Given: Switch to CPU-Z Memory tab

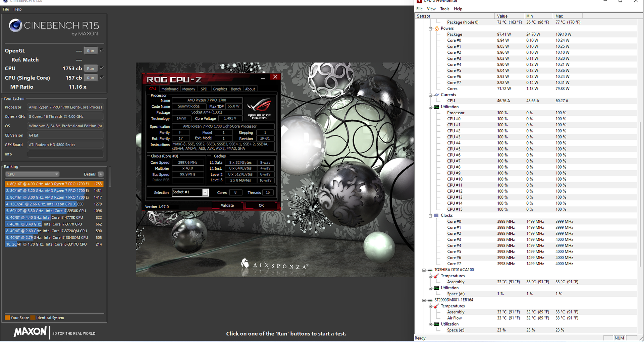Looking at the screenshot, I should click(x=189, y=89).
